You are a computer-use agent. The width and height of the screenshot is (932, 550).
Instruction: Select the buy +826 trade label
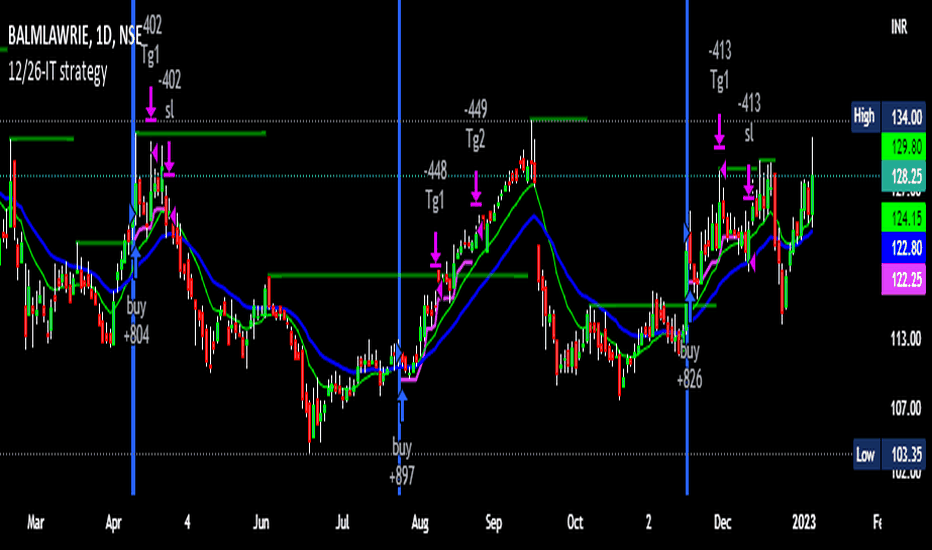(689, 365)
